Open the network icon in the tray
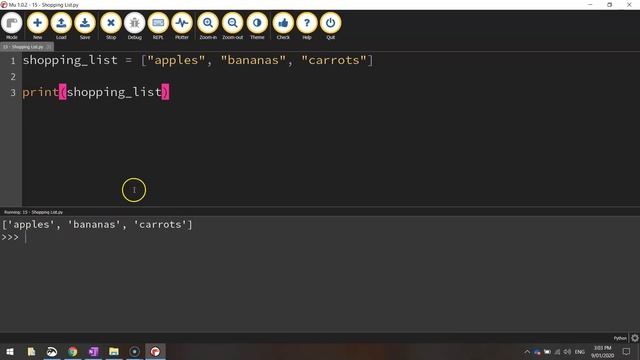The image size is (640, 360). pos(557,352)
